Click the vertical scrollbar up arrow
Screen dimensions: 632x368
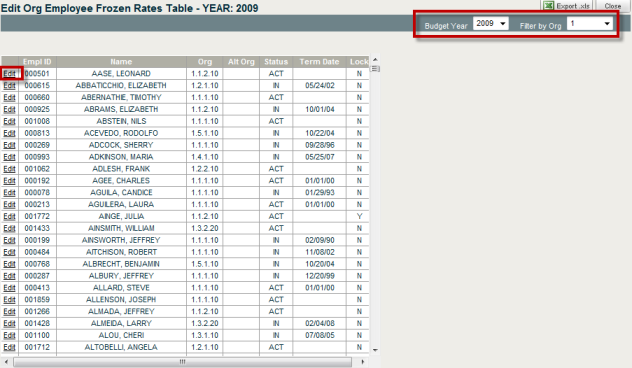pos(375,60)
